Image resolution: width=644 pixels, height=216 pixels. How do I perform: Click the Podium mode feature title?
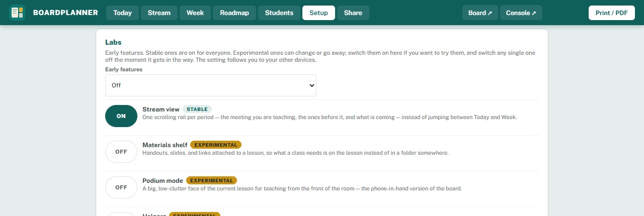click(x=163, y=180)
